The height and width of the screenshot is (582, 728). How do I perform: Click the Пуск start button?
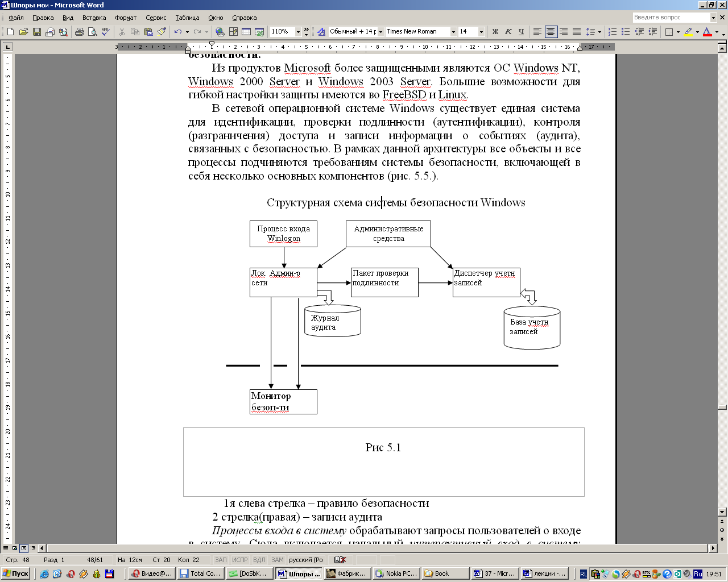[16, 573]
